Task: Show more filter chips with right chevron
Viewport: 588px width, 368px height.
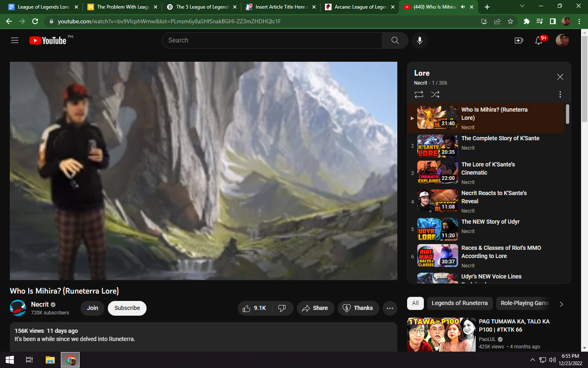Action: coord(561,304)
